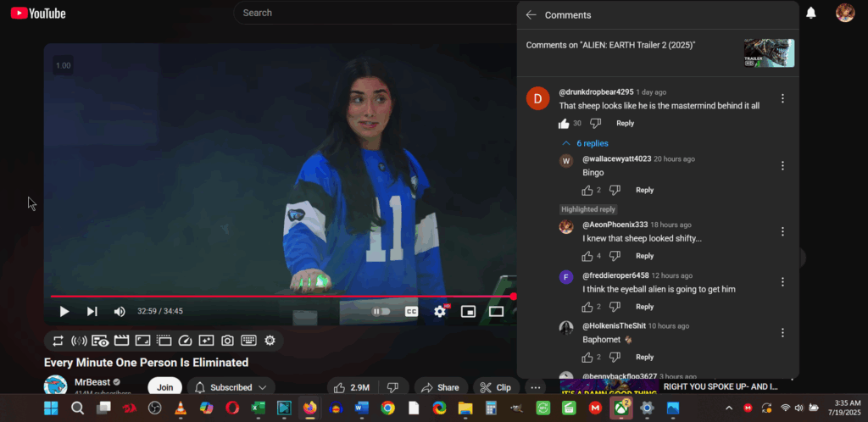Like the @wallacewyatt4023 Bingo reply
The height and width of the screenshot is (422, 868).
pyautogui.click(x=587, y=191)
